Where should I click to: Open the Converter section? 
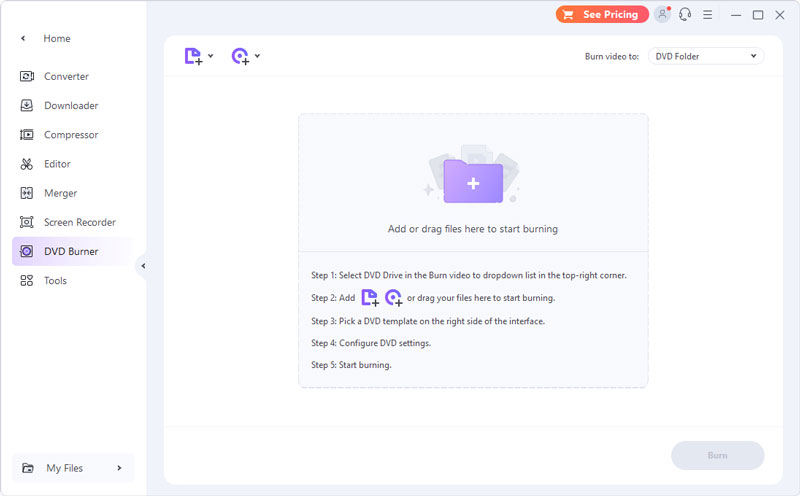click(66, 77)
